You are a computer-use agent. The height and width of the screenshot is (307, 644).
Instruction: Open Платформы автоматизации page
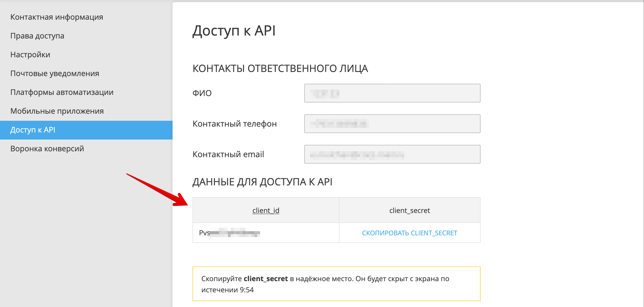coord(62,92)
